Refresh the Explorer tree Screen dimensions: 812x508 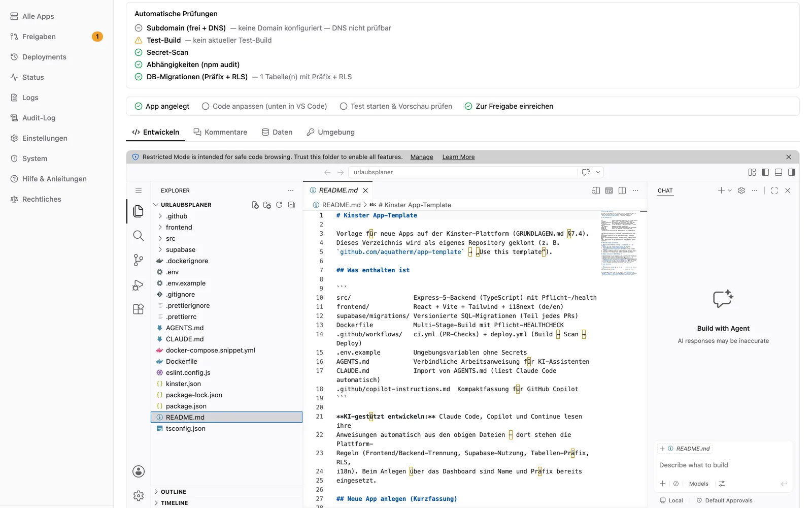(x=279, y=205)
